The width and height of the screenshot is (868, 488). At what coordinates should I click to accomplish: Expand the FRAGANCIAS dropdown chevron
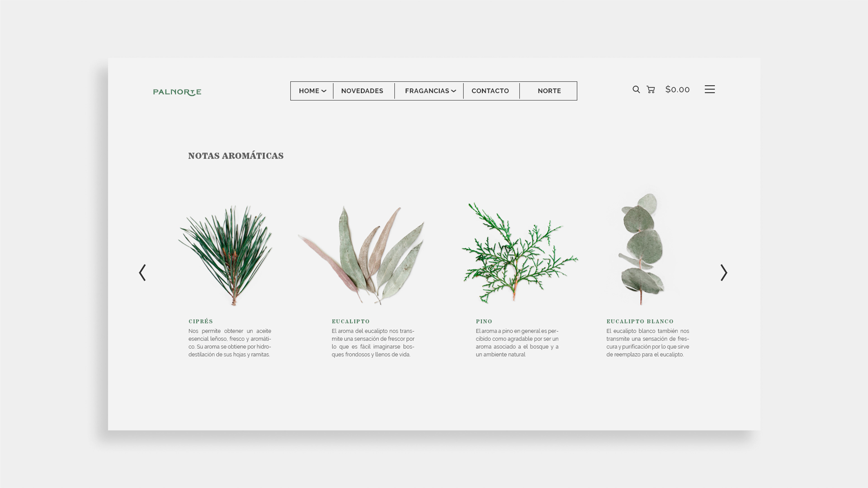pyautogui.click(x=453, y=91)
